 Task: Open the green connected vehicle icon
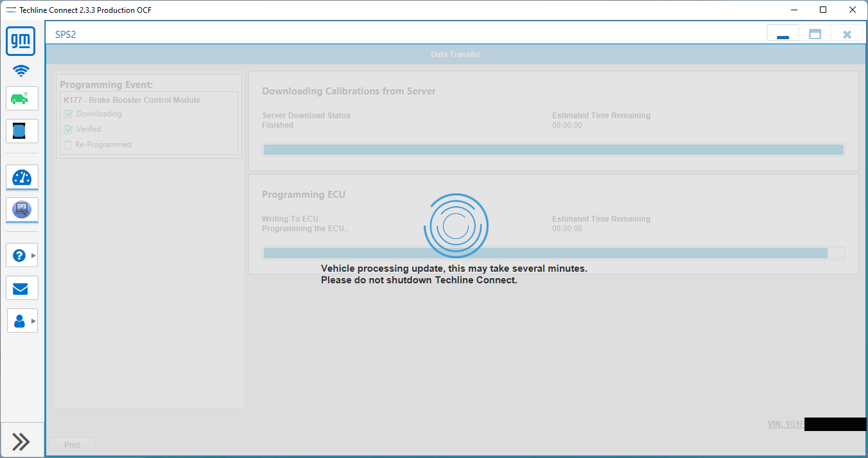coord(22,99)
